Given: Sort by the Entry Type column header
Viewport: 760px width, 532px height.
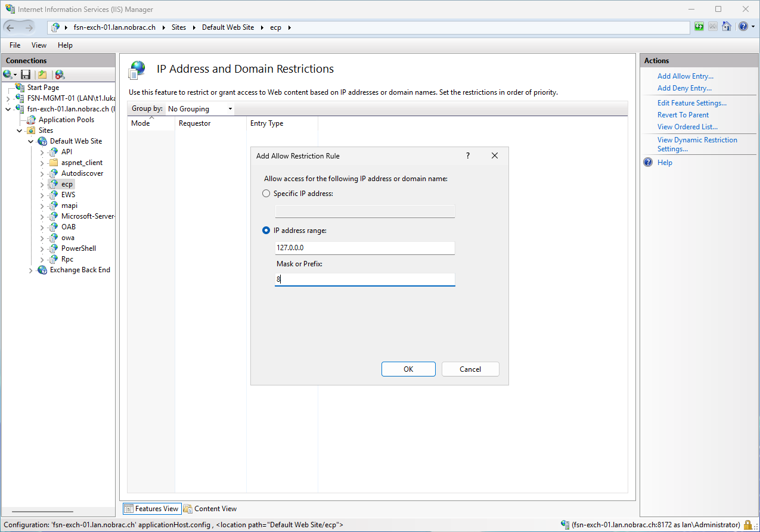Looking at the screenshot, I should [282, 123].
